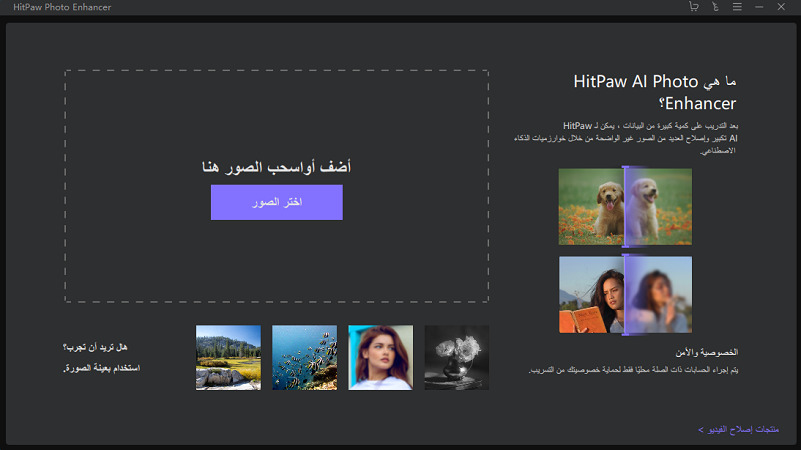The image size is (801, 450).
Task: Click the woman reading before-after comparison image
Action: point(625,295)
